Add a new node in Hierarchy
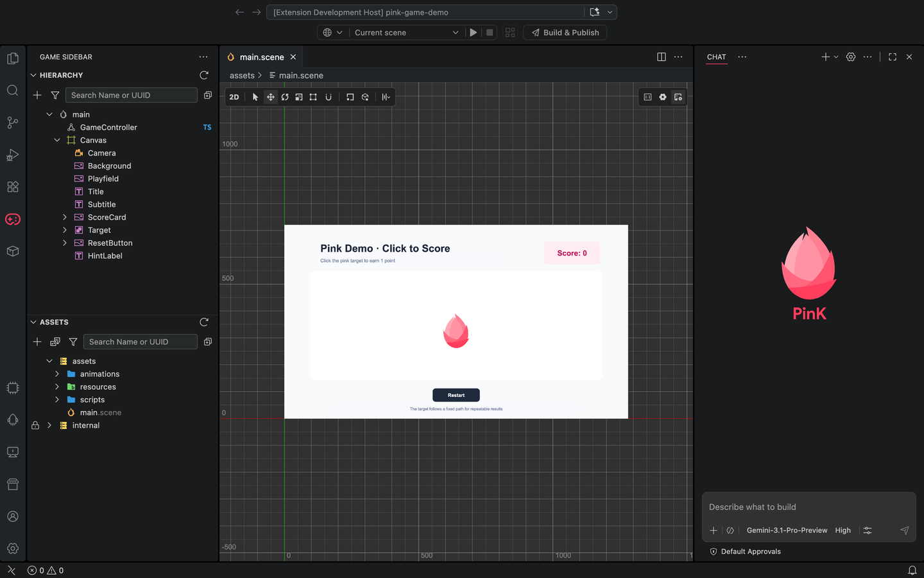 pos(37,95)
